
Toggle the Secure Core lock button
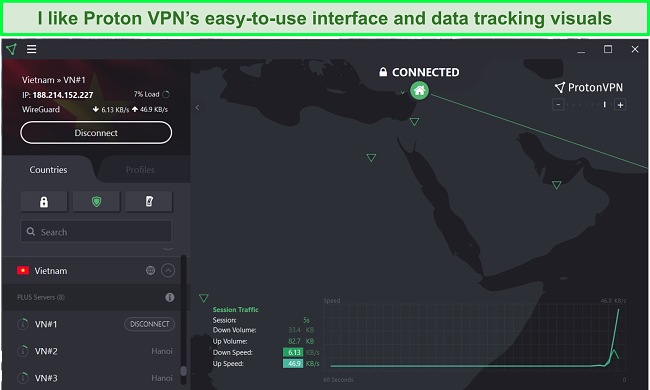44,201
